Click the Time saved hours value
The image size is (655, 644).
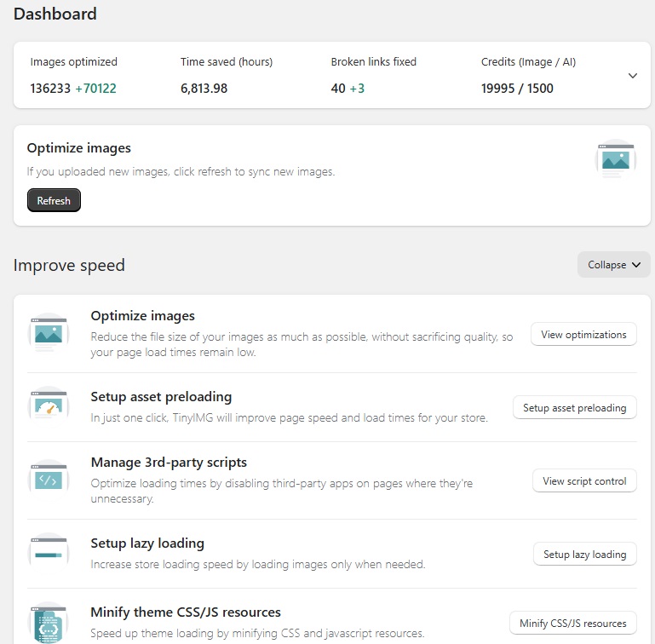[204, 89]
